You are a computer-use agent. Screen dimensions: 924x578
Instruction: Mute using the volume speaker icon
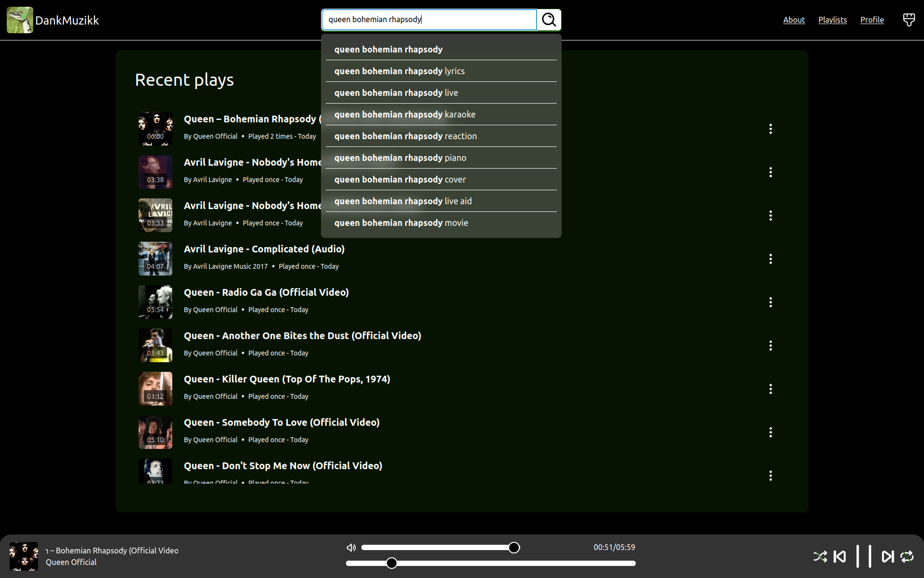[x=351, y=548]
